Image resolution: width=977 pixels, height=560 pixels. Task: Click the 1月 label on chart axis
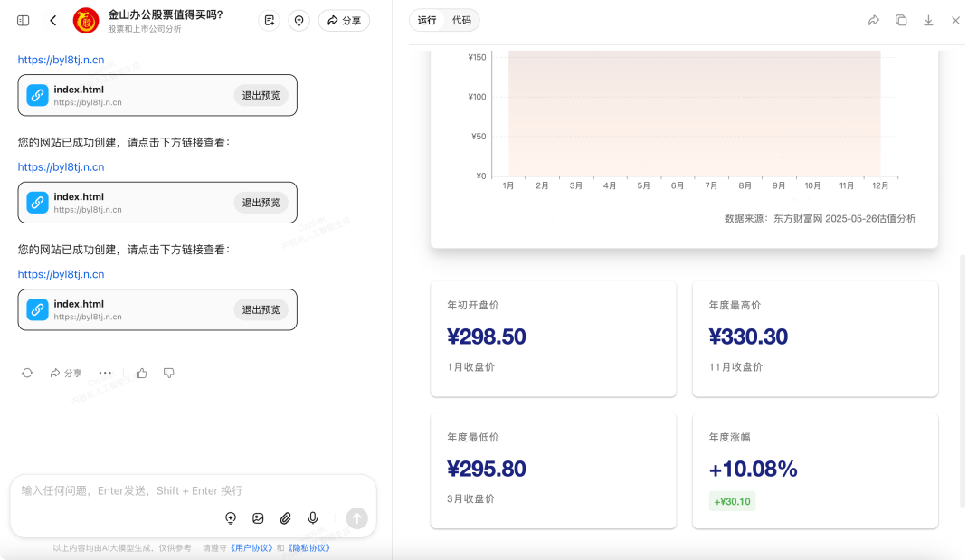point(508,185)
